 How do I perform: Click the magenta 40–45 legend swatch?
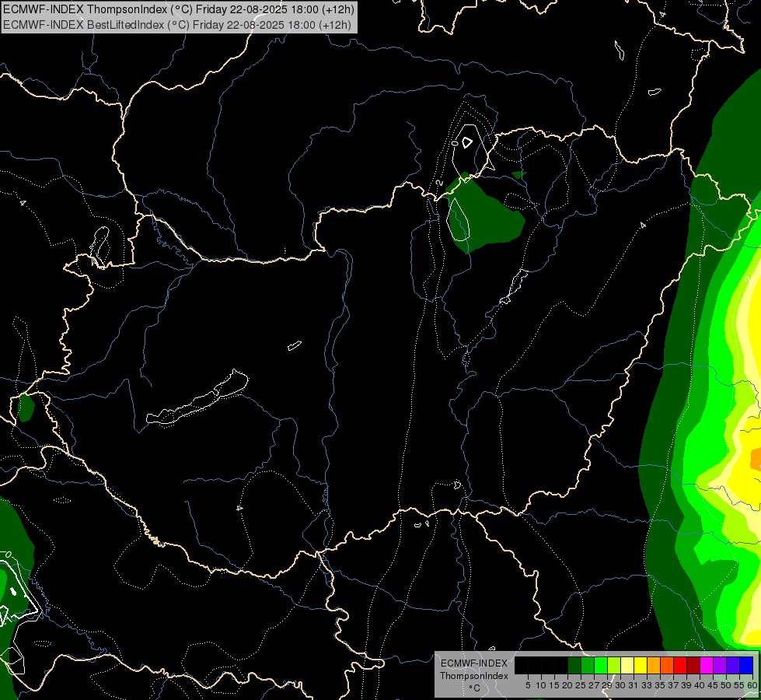click(x=707, y=665)
